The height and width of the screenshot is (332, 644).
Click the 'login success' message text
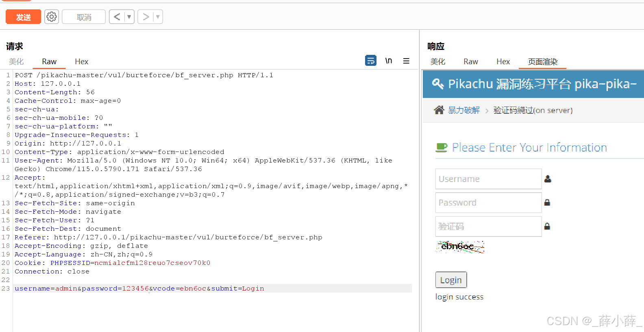pyautogui.click(x=459, y=297)
